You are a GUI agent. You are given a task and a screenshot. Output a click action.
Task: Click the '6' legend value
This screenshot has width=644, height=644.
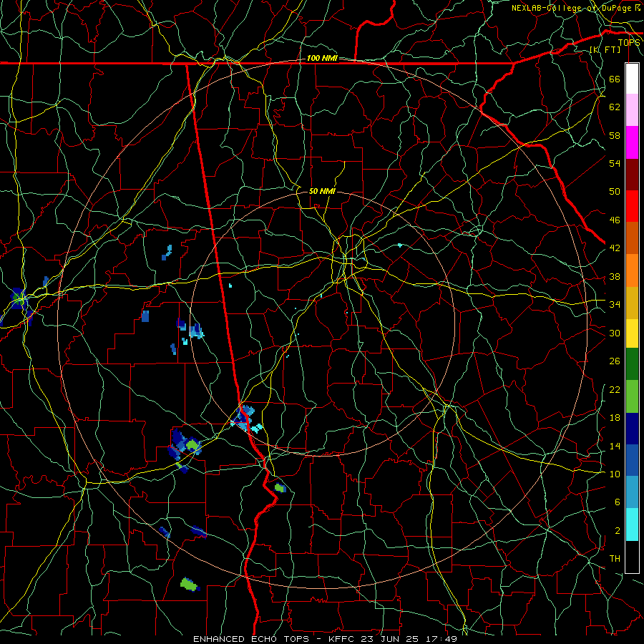click(618, 502)
